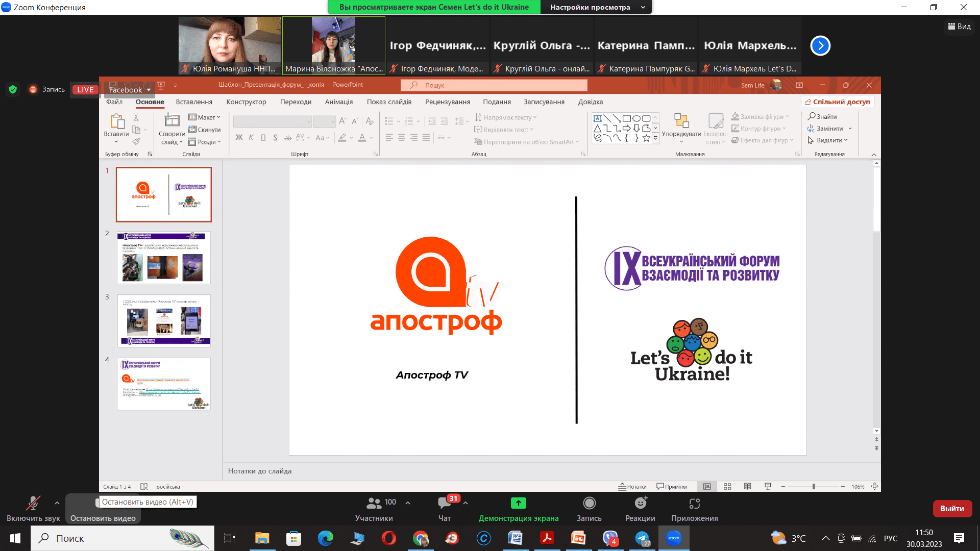Click the Arrange (Упорядкувати) icon

coord(681,120)
